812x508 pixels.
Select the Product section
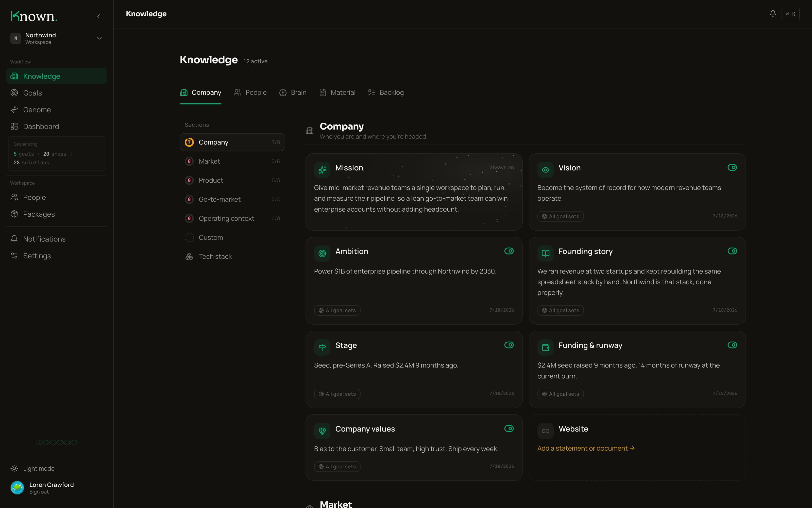(232, 180)
